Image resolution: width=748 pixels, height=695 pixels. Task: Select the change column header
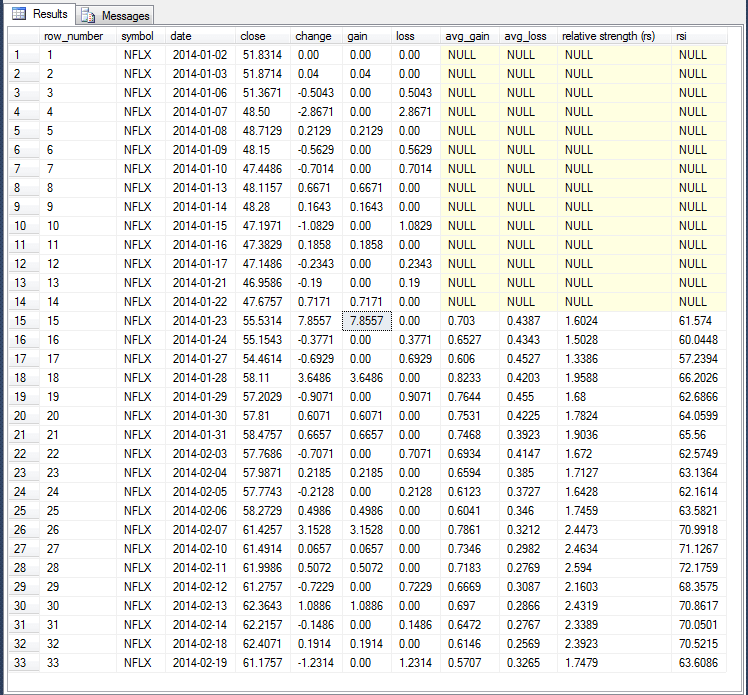click(316, 36)
